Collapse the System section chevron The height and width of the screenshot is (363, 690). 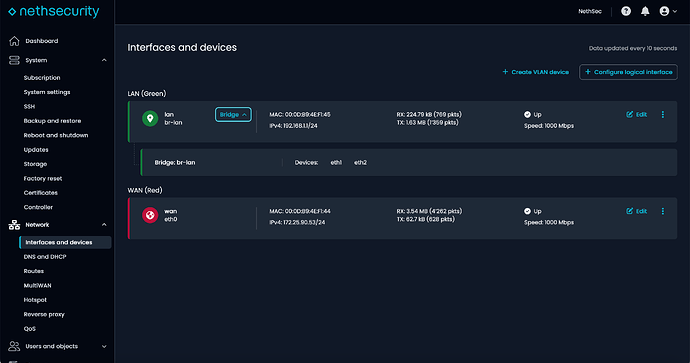(x=104, y=60)
